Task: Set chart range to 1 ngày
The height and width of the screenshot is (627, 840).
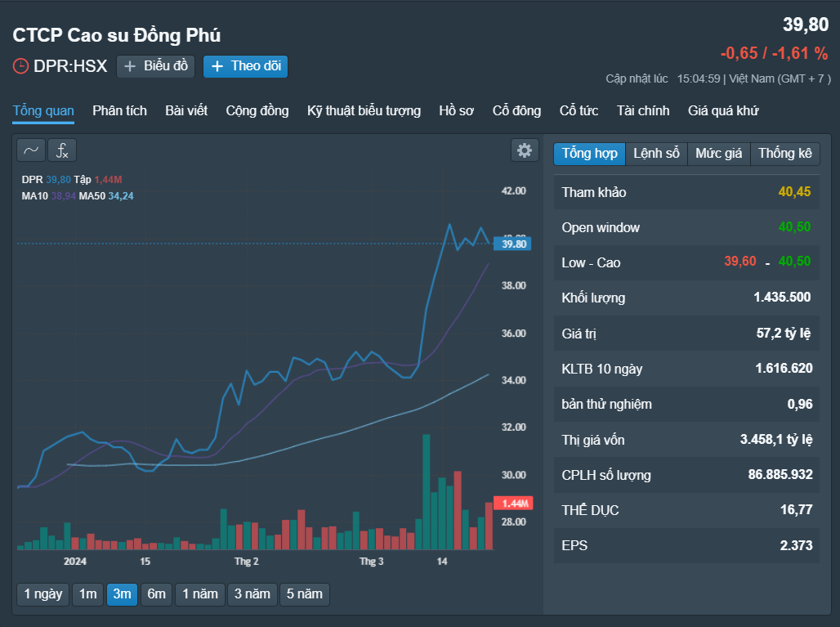Action: [x=42, y=594]
